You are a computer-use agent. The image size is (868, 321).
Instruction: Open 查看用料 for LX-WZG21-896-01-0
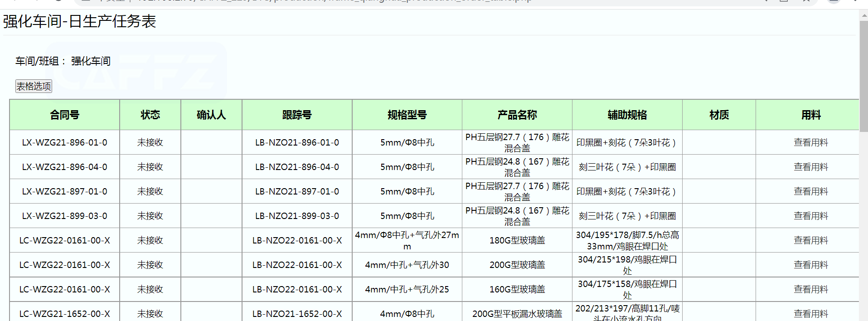[810, 142]
